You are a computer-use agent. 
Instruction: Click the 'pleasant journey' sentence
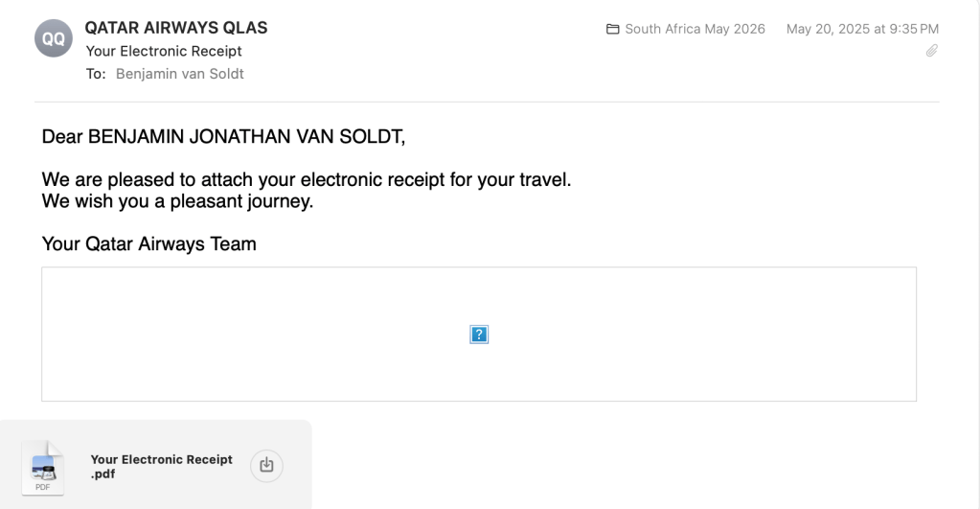[x=177, y=201]
